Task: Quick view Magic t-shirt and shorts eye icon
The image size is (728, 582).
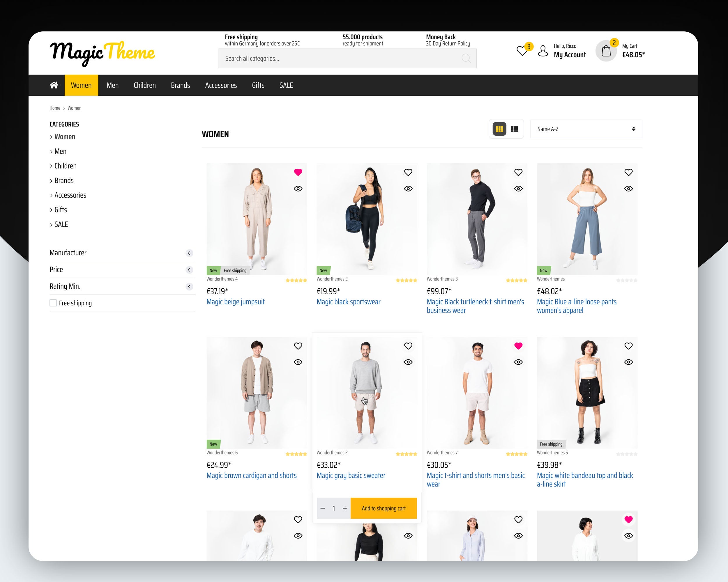Action: pos(518,362)
